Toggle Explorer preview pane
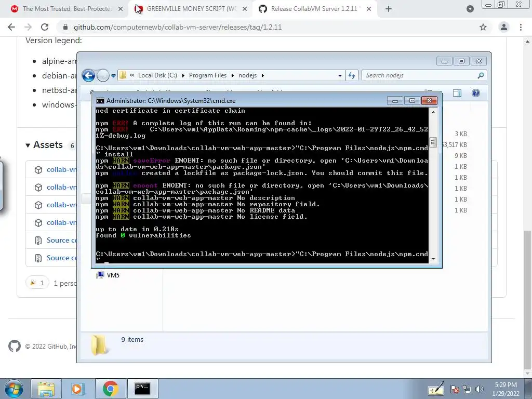 [x=457, y=93]
